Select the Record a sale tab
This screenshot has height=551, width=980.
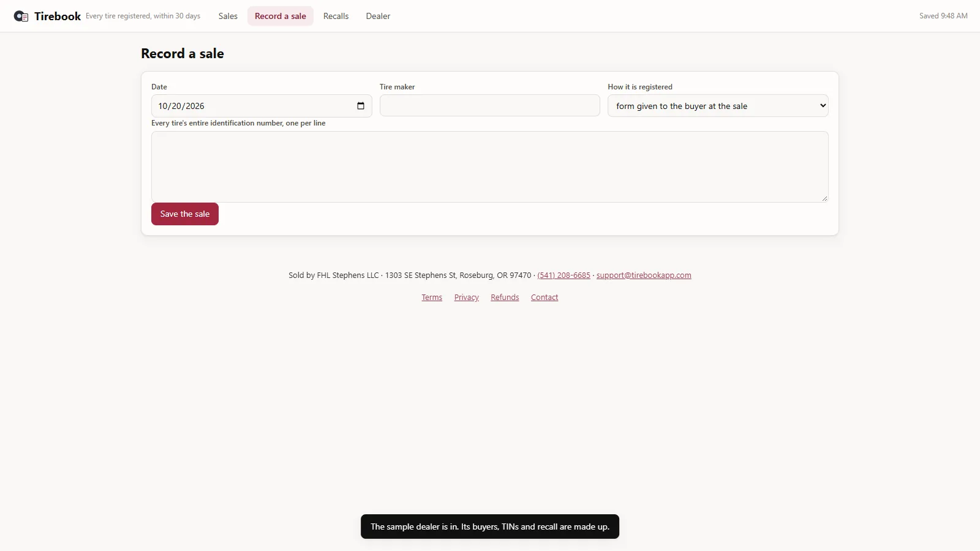click(281, 16)
